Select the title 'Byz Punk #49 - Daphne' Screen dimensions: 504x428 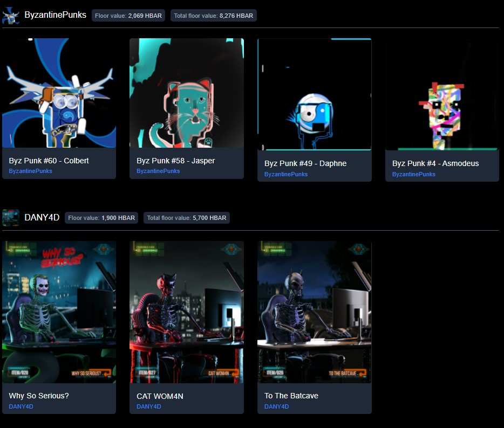click(x=305, y=163)
